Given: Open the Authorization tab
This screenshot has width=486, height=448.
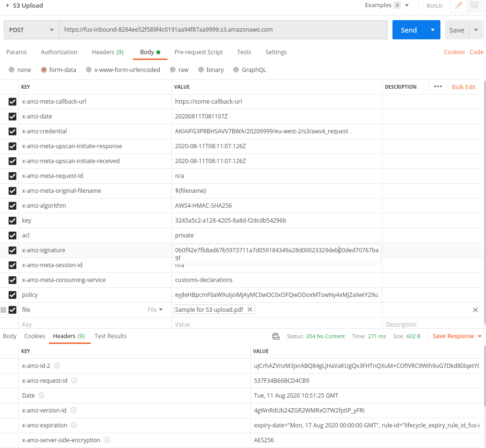Looking at the screenshot, I should 59,52.
